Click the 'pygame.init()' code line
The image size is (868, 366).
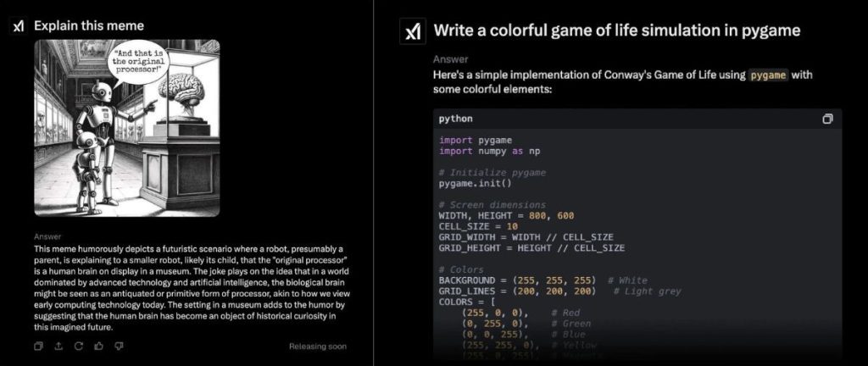(x=474, y=183)
